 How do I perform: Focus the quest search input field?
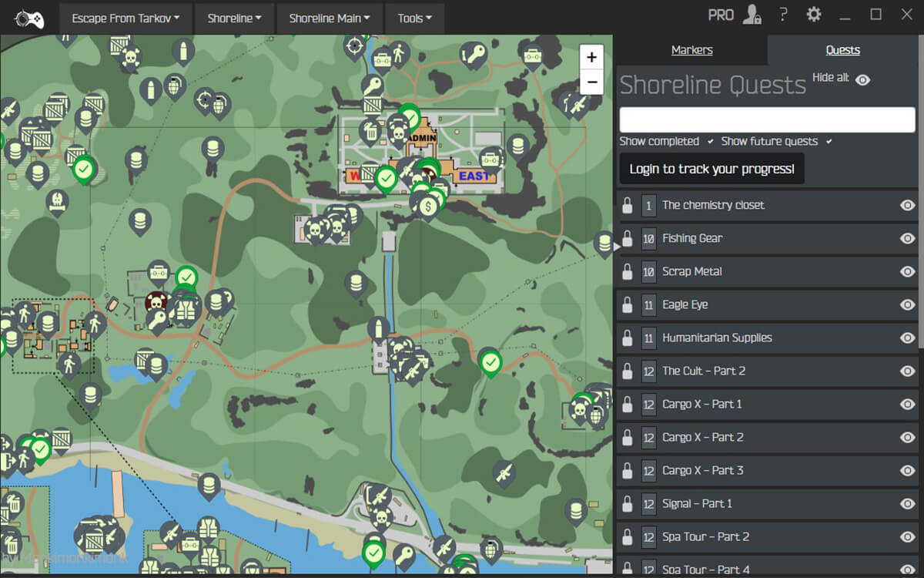pyautogui.click(x=767, y=119)
